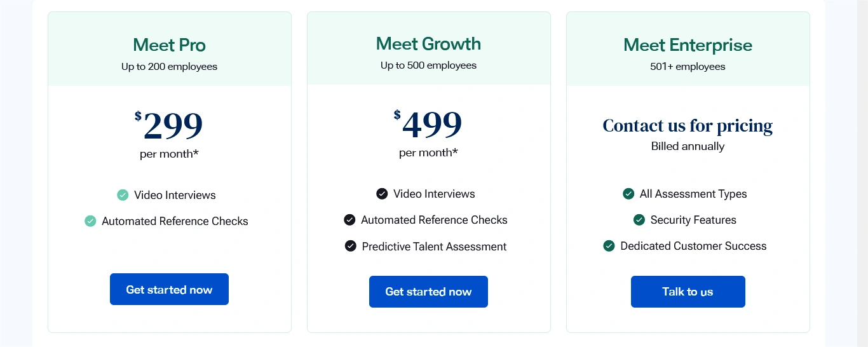Click checkmark icon beside Pro Automated Reference Checks
Image resolution: width=868 pixels, height=347 pixels.
point(90,221)
